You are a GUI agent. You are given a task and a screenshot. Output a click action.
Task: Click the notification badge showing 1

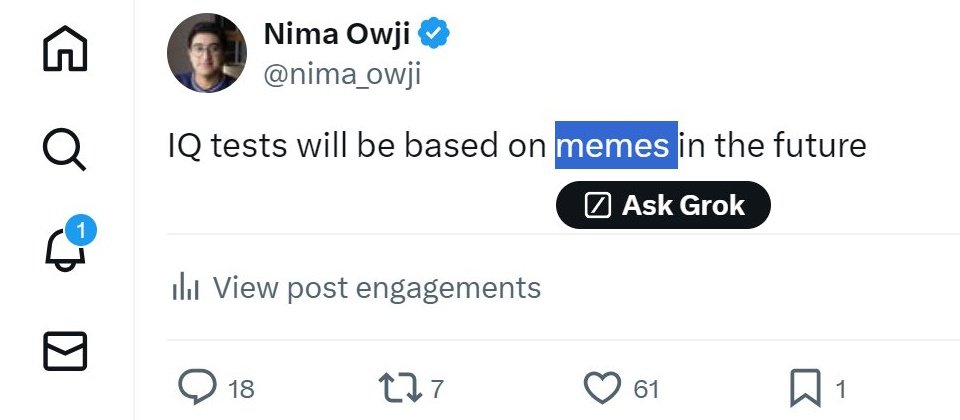[x=81, y=230]
